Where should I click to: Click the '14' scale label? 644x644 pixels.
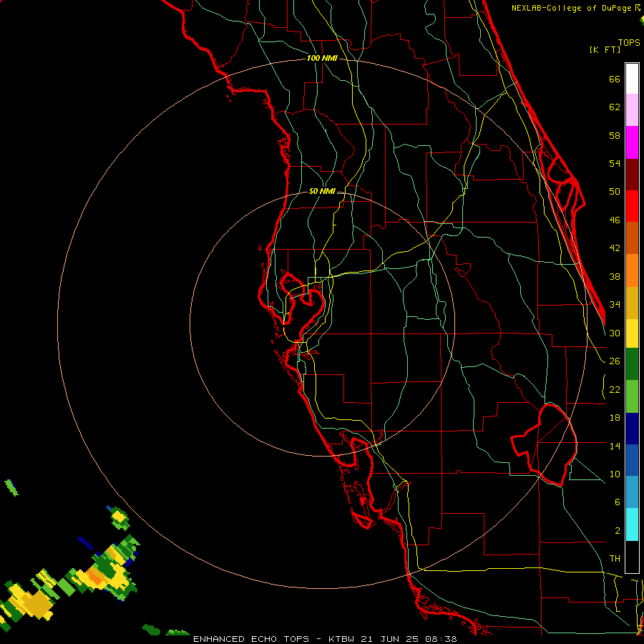click(615, 446)
